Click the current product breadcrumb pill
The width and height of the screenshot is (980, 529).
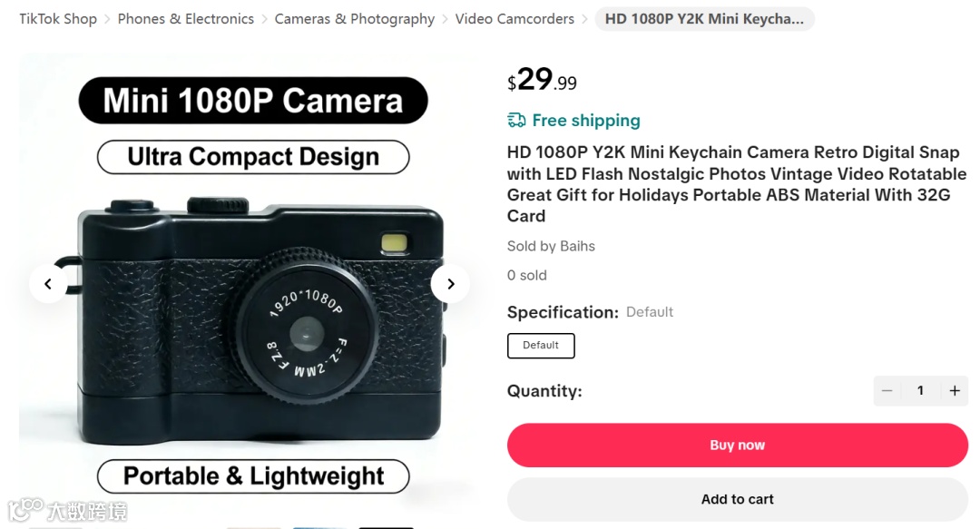(x=704, y=19)
